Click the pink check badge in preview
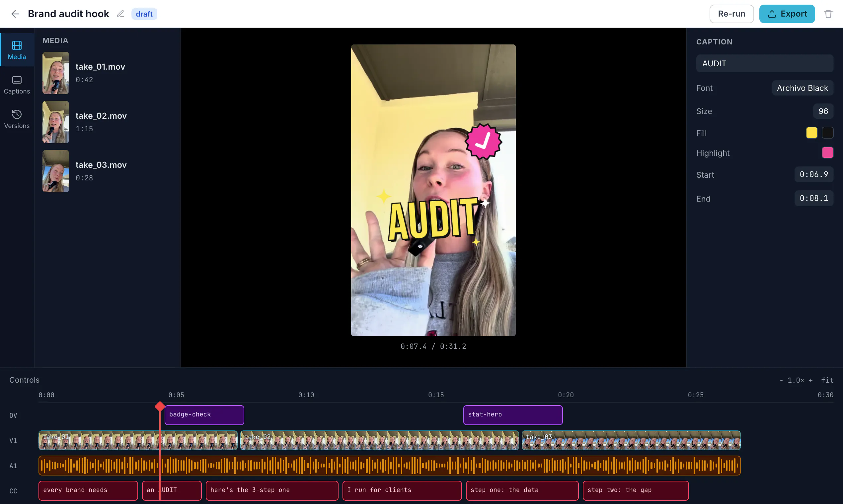 point(483,141)
